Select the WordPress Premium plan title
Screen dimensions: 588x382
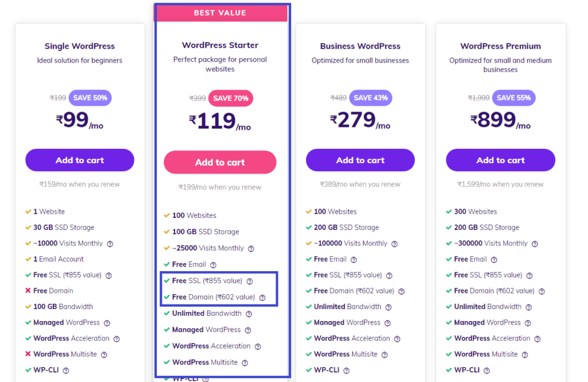[501, 46]
